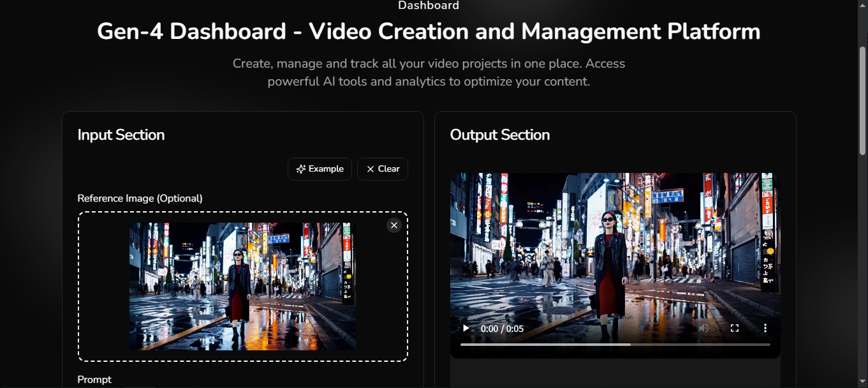Click the sparkle icon on Example
This screenshot has height=388, width=868.
pyautogui.click(x=301, y=169)
